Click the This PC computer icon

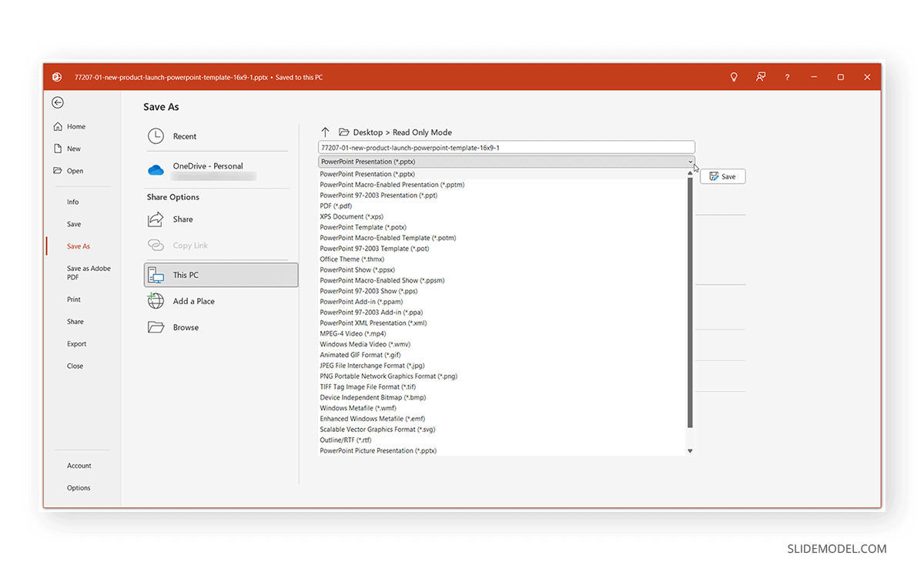coord(156,275)
